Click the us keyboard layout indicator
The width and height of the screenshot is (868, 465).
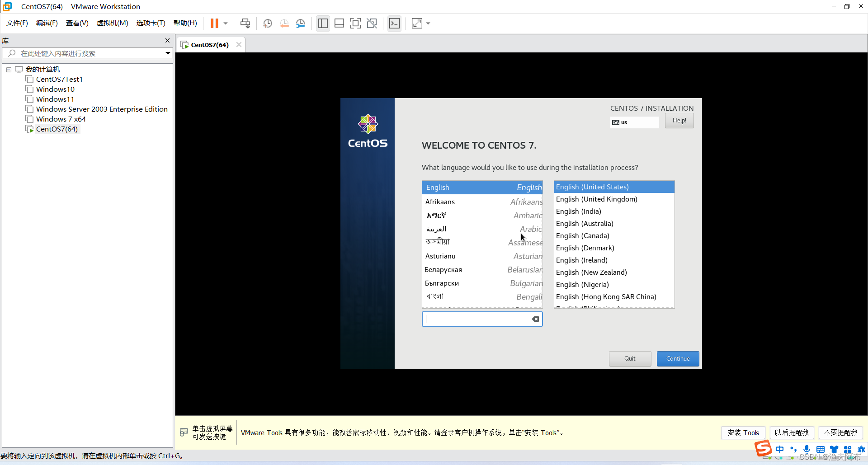pos(634,122)
